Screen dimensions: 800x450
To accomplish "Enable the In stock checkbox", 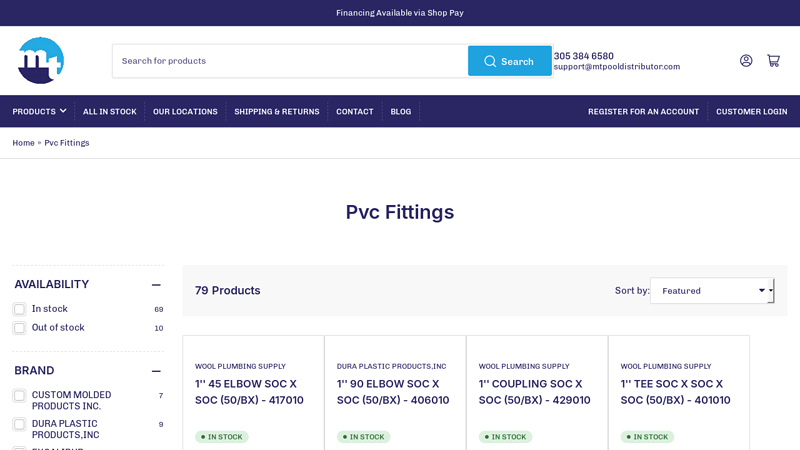I will pyautogui.click(x=19, y=309).
